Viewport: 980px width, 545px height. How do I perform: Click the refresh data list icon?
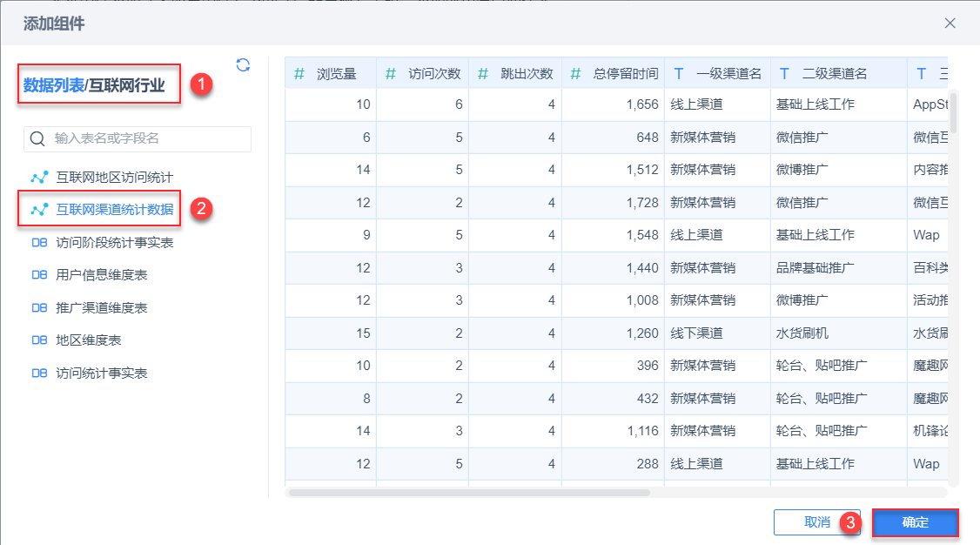click(x=243, y=64)
